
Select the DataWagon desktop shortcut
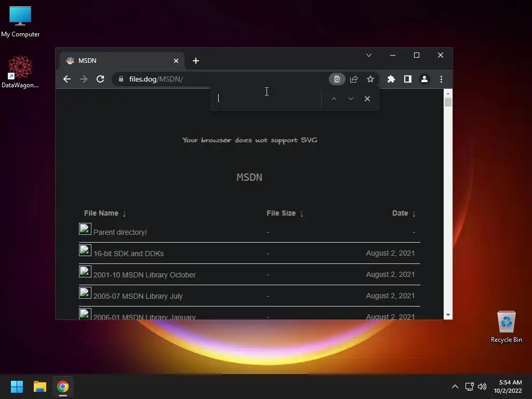point(20,72)
